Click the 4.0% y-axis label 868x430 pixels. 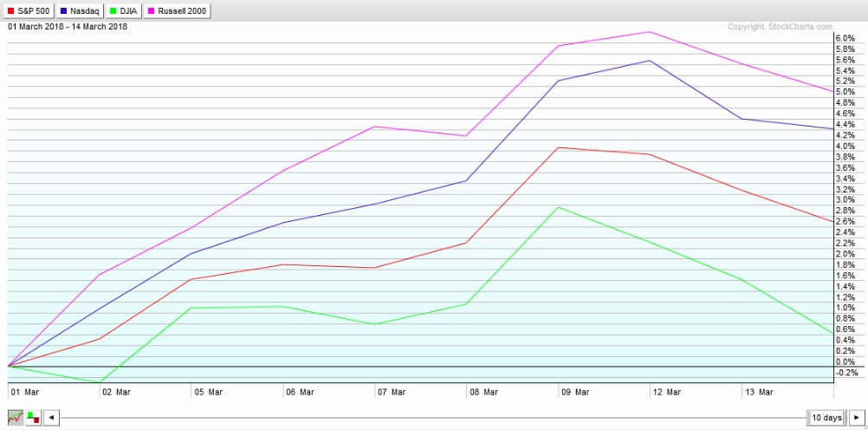pos(845,147)
